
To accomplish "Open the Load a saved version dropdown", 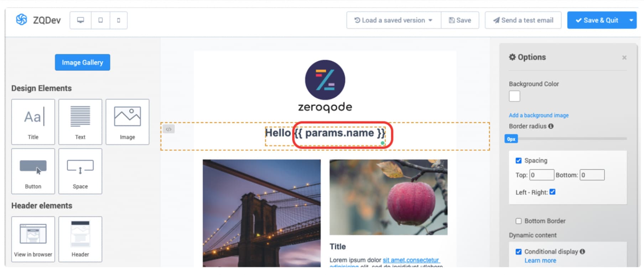I will [x=394, y=20].
